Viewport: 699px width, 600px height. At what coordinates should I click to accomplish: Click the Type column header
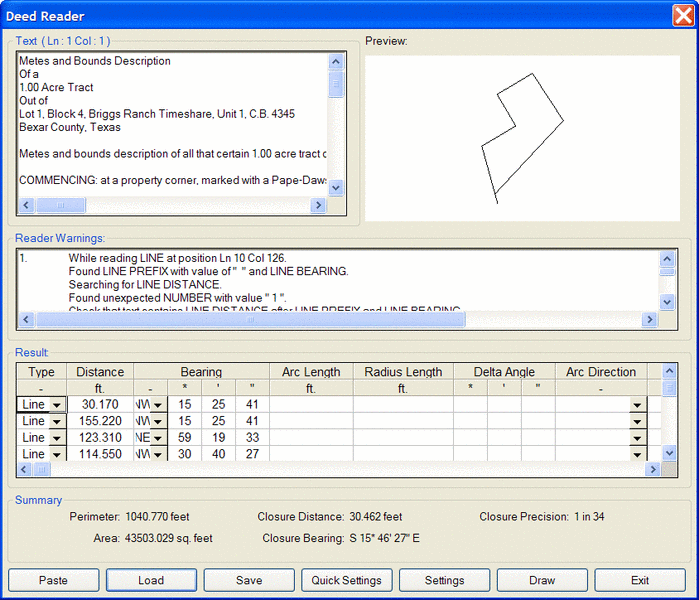41,372
